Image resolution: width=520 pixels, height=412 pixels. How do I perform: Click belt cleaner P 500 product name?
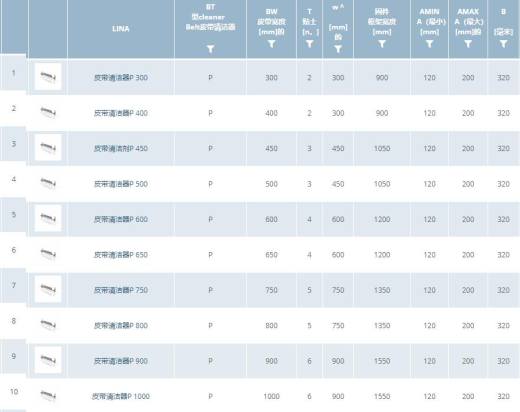point(121,184)
